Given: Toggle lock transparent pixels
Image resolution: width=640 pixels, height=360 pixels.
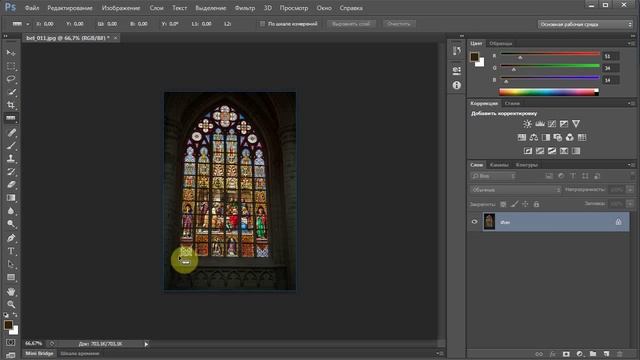Looking at the screenshot, I should click(503, 204).
